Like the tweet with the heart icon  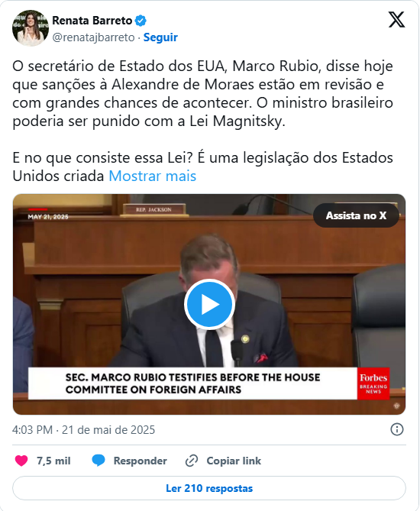(x=21, y=461)
